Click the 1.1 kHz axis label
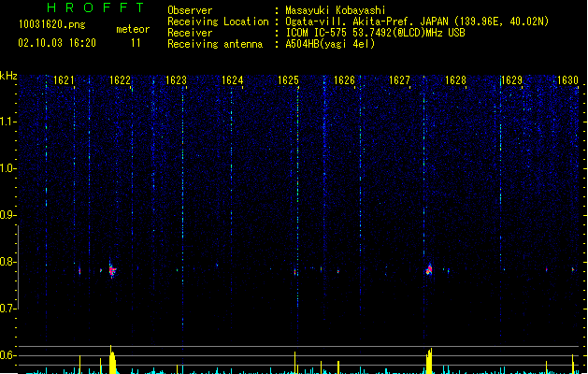Screen dimensions: 588x374 pyautogui.click(x=7, y=122)
